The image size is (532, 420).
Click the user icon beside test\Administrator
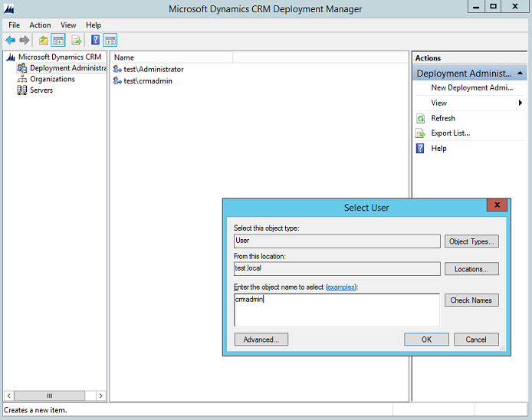(x=117, y=69)
